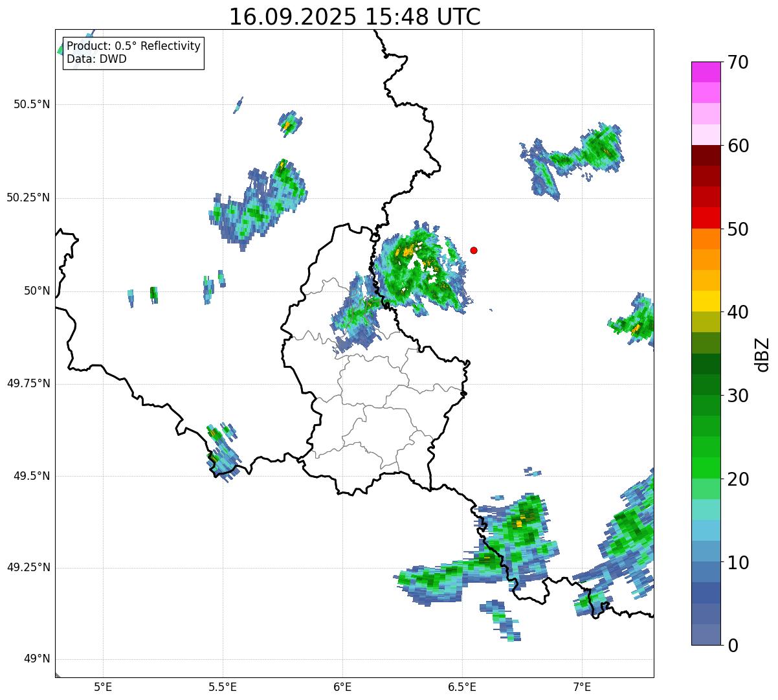Click the orange colorbar segment below 50

point(706,239)
